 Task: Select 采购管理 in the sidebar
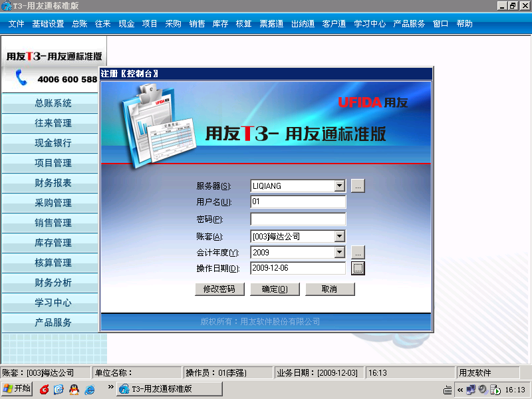(x=50, y=203)
